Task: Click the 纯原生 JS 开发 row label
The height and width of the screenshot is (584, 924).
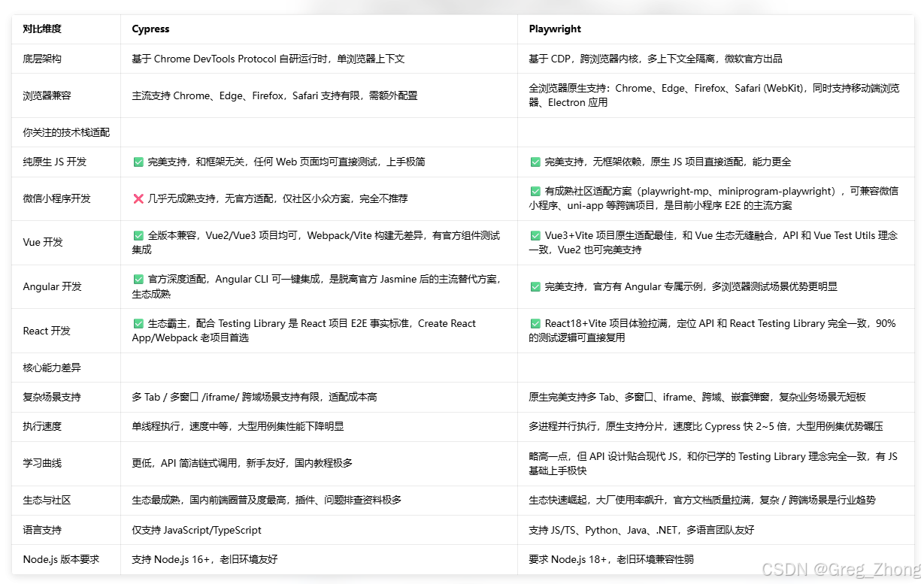Action: click(x=55, y=162)
